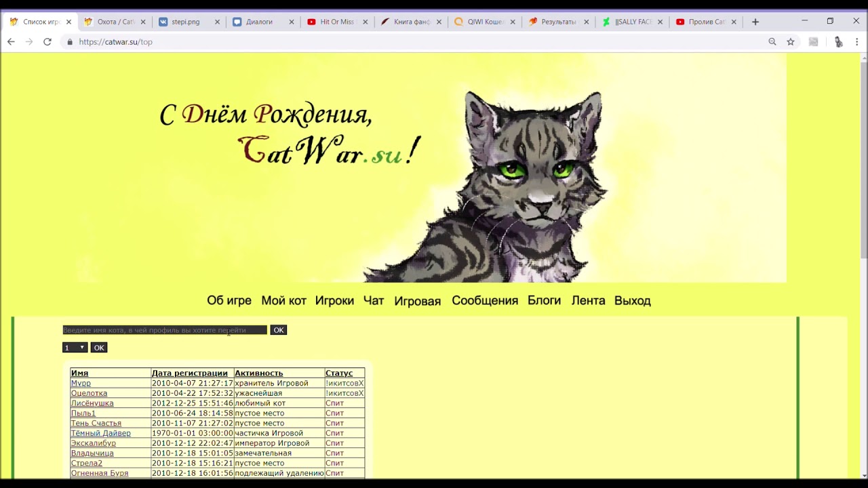Click the address bar URL

[x=115, y=42]
